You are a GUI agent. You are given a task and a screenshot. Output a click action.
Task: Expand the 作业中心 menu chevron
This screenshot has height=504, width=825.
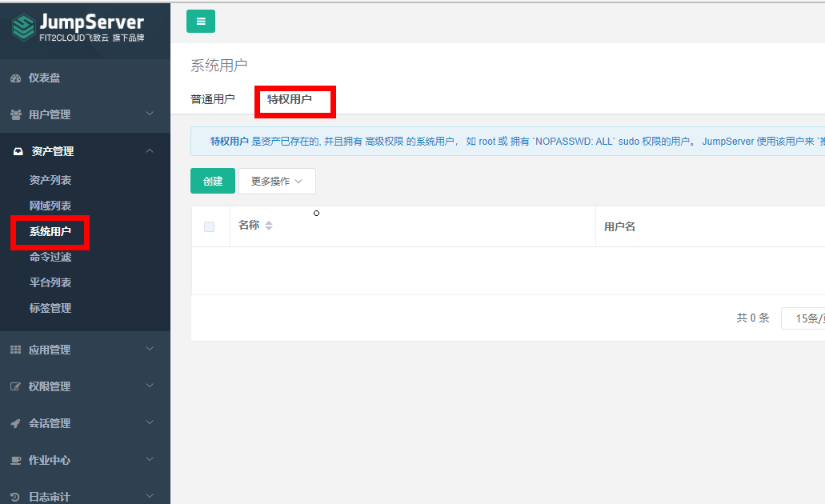tap(150, 459)
